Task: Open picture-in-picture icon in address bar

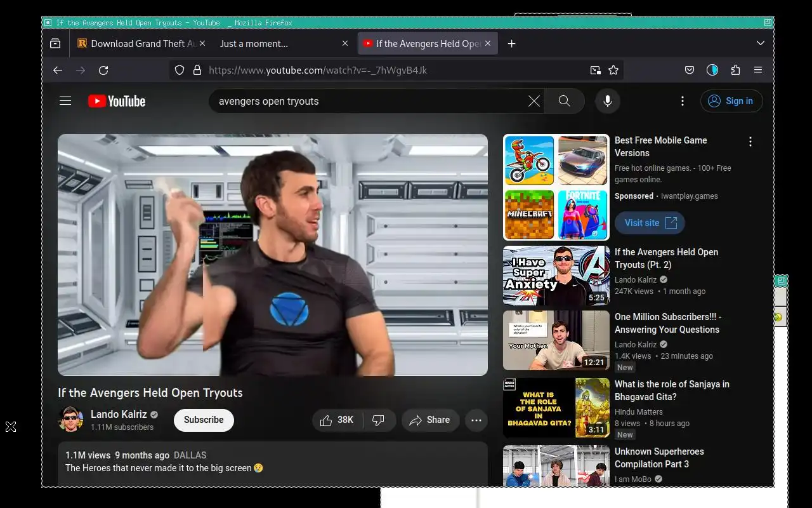Action: [595, 70]
